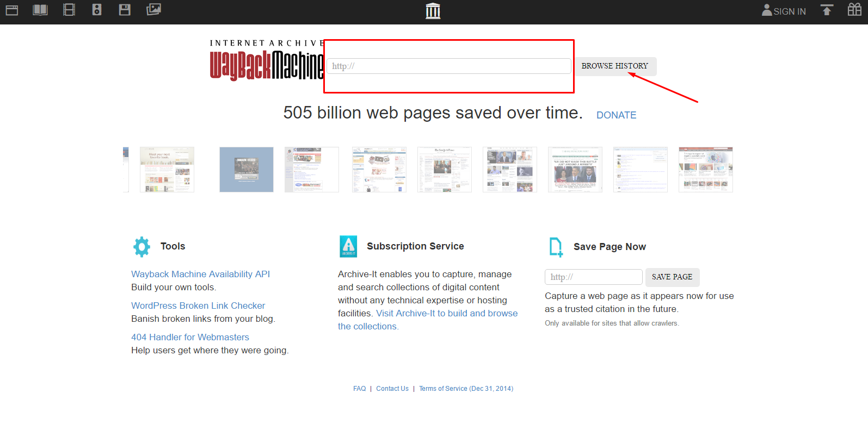This screenshot has width=868, height=424.
Task: Click 'Build your own tools.' text
Action: (174, 288)
